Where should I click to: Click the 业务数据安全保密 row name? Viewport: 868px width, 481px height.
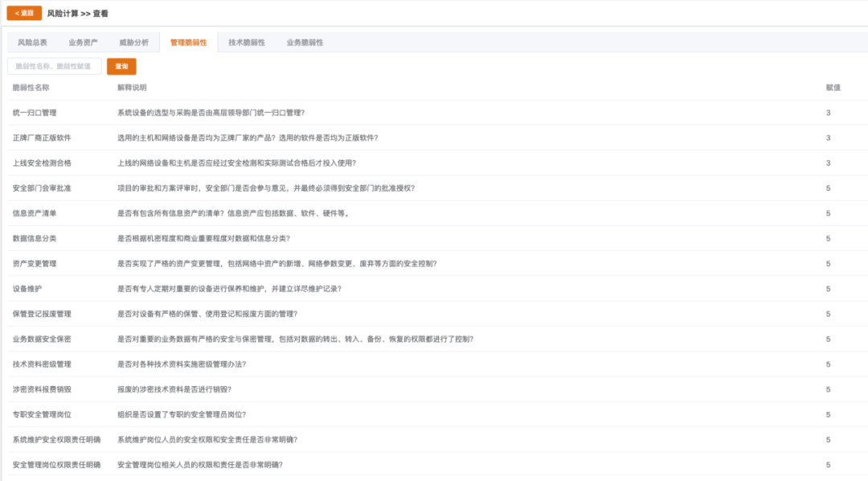pos(42,339)
